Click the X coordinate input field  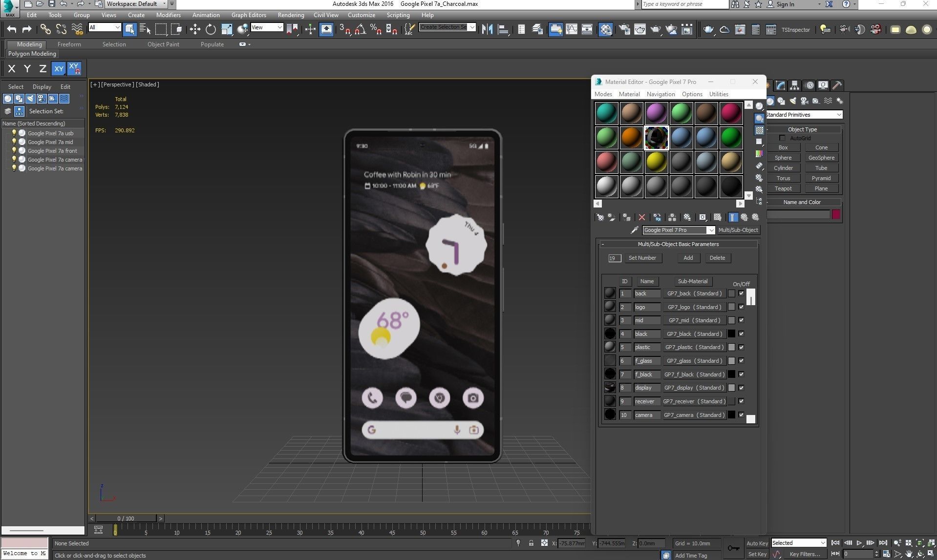(x=572, y=543)
